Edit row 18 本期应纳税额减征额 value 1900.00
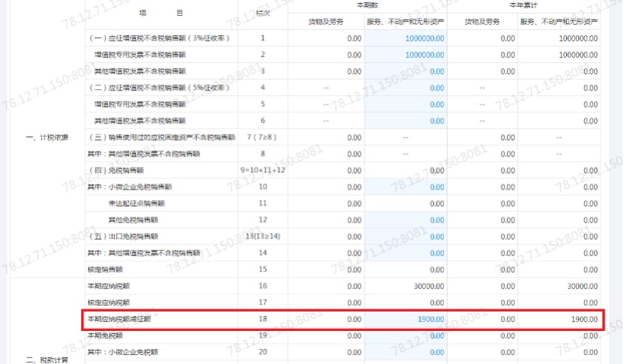The height and width of the screenshot is (364, 624). pos(406,319)
